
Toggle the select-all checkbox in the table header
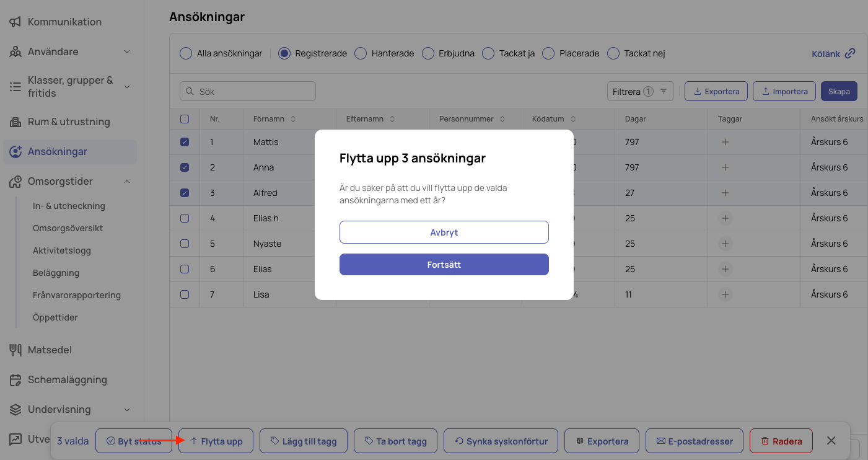pyautogui.click(x=185, y=118)
